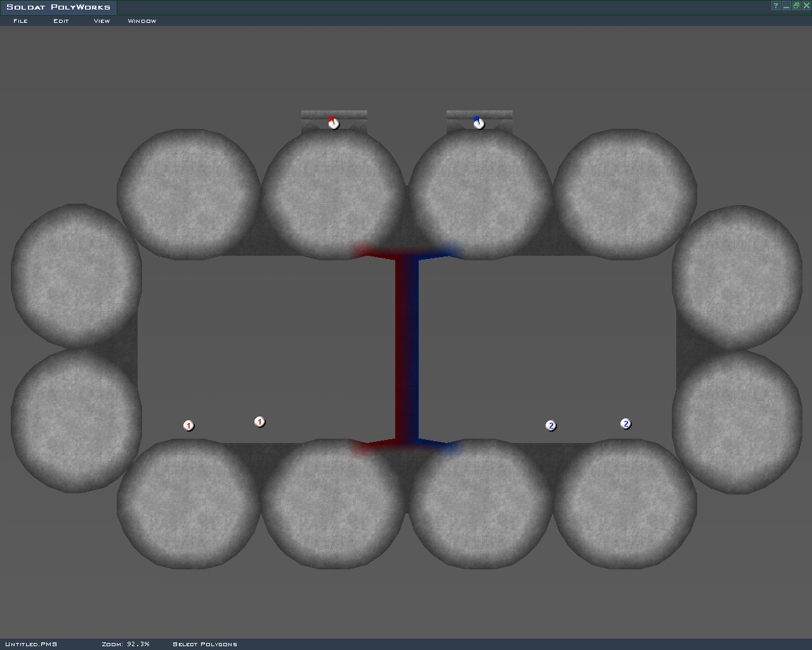Expand the Window menu
This screenshot has height=650, width=812.
142,21
